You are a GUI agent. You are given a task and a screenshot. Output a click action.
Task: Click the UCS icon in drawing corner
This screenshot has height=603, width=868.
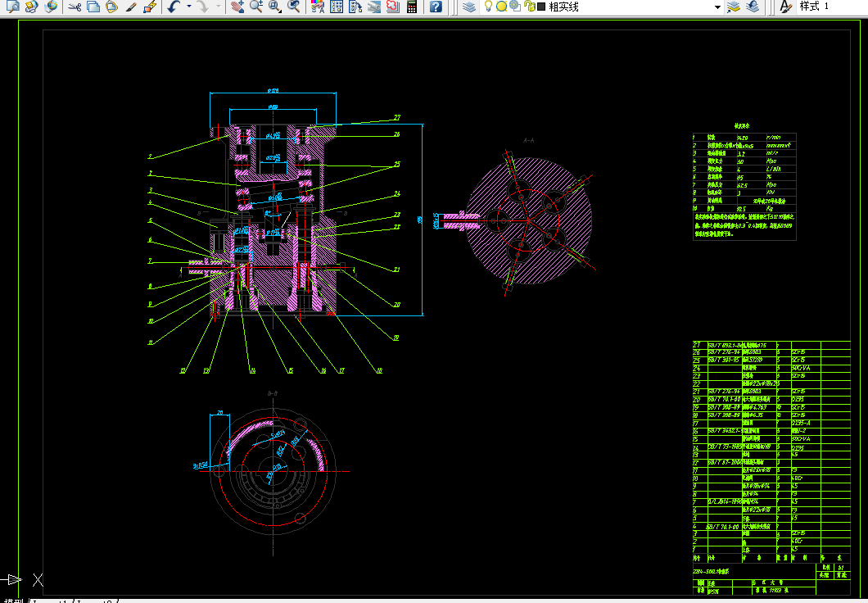coord(22,580)
